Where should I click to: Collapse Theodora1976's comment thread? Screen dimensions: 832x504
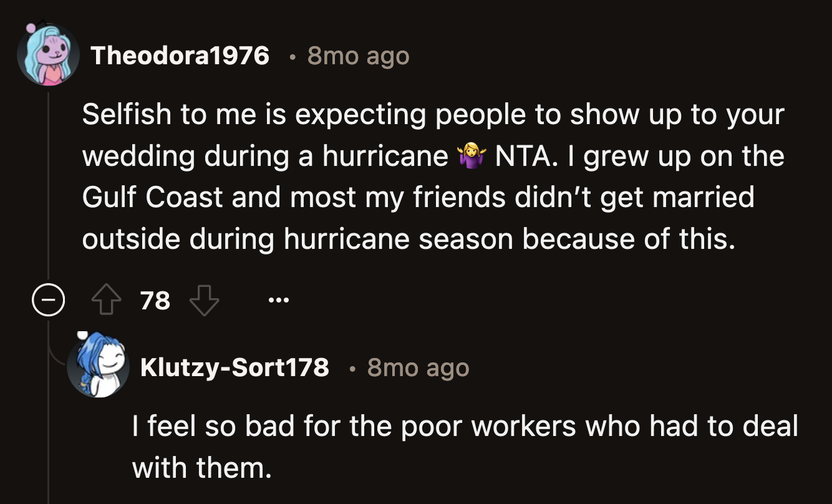click(x=49, y=302)
